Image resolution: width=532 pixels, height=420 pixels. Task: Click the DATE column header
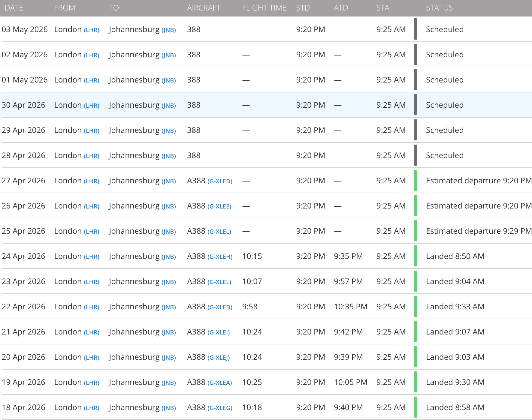point(14,8)
